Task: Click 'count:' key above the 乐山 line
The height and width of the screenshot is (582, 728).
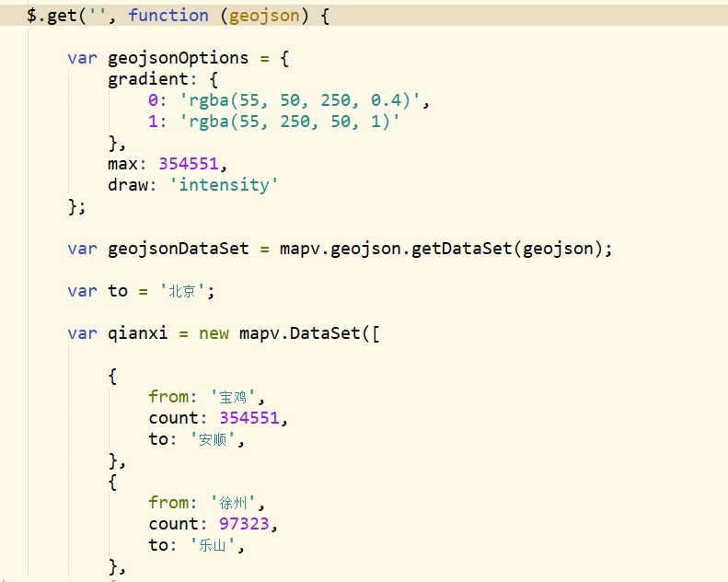Action: click(178, 524)
